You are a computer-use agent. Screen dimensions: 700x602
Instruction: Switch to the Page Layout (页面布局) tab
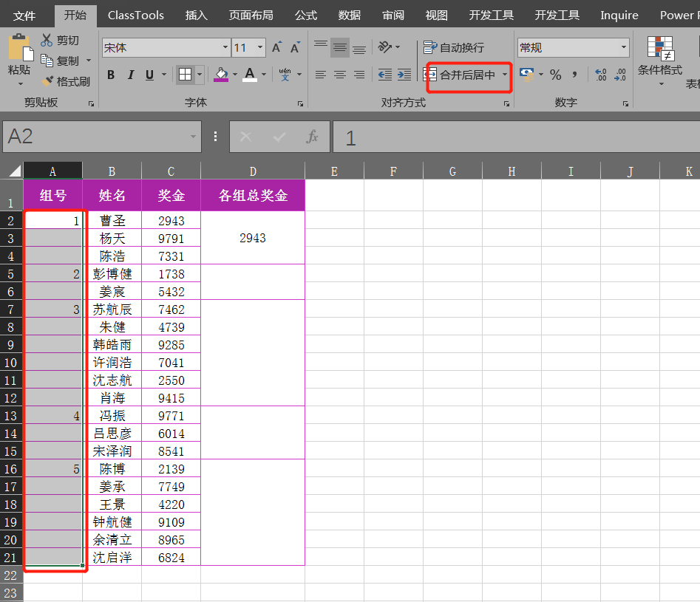(x=251, y=16)
